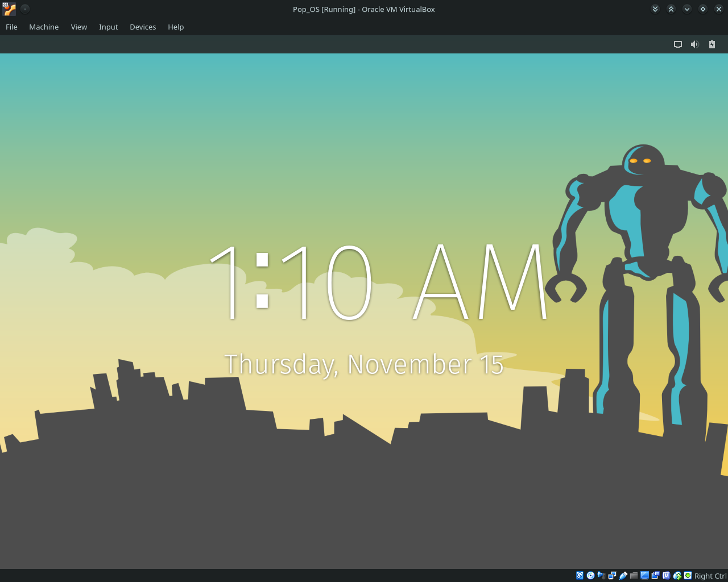Open the Devices menu
The height and width of the screenshot is (582, 728).
(x=143, y=27)
